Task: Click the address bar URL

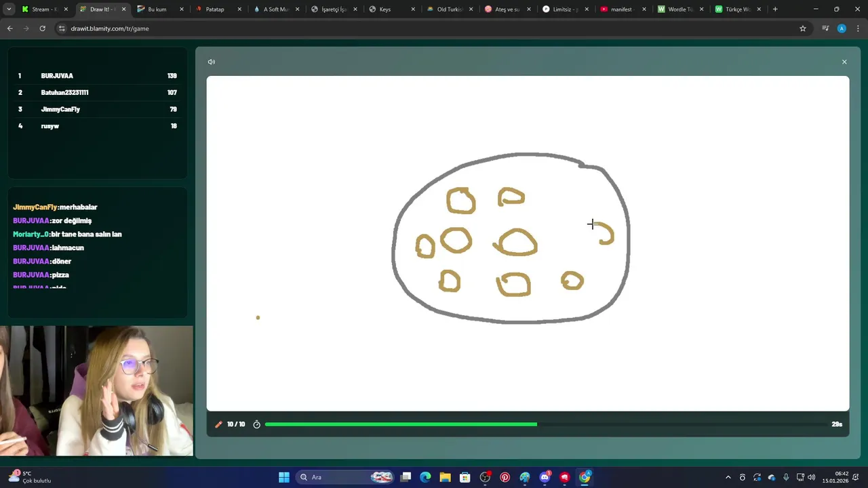Action: tap(110, 28)
